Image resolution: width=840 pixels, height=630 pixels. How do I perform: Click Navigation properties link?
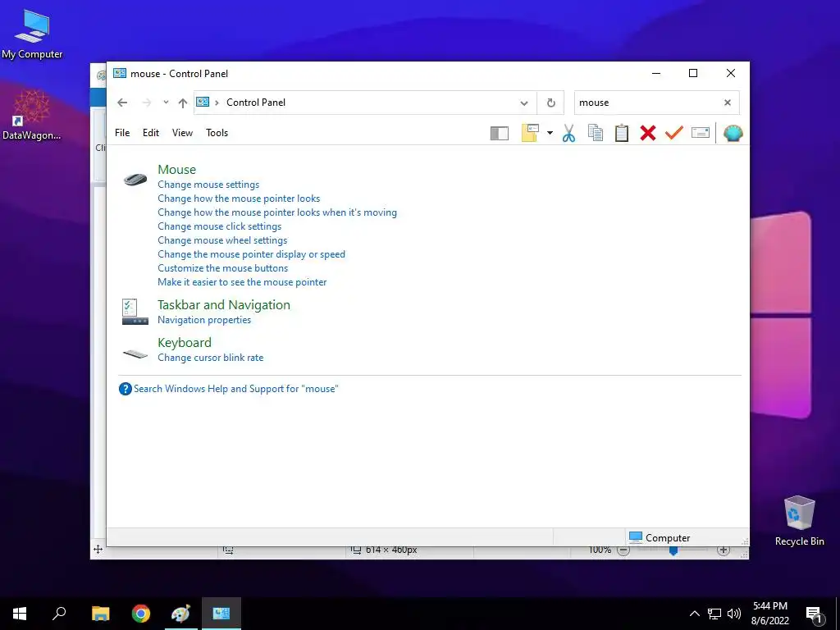(x=204, y=320)
